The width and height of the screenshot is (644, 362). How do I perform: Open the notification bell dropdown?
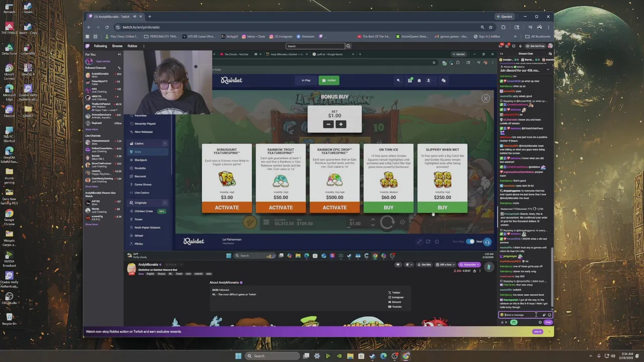[x=410, y=264]
